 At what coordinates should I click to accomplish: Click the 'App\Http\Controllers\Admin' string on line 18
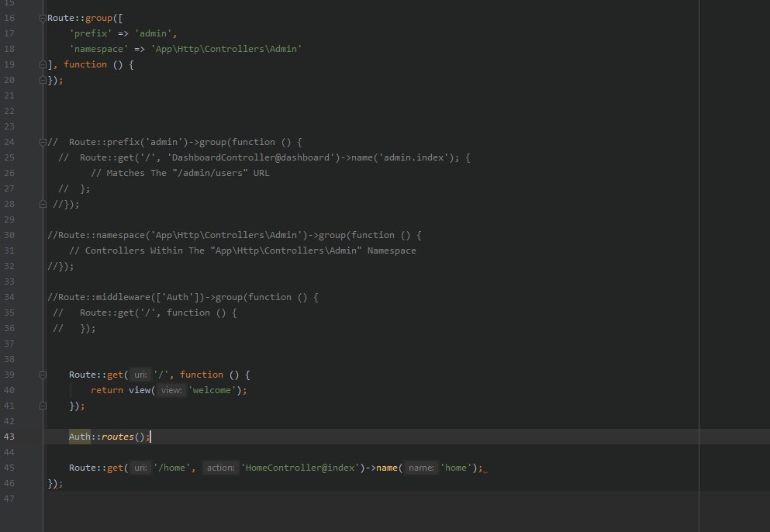point(226,49)
